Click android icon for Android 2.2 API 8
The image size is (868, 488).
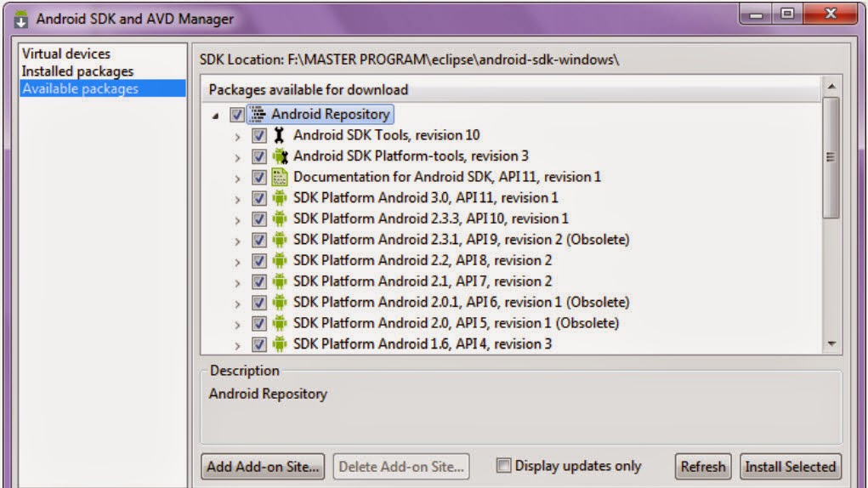pos(280,261)
